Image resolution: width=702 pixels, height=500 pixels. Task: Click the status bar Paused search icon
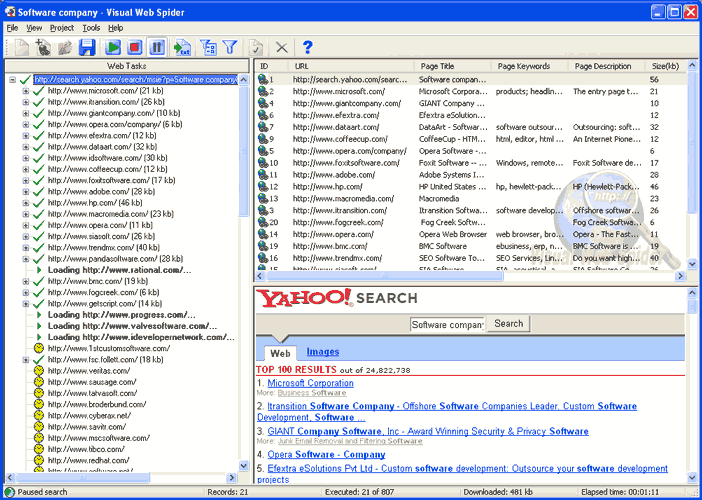[x=9, y=492]
